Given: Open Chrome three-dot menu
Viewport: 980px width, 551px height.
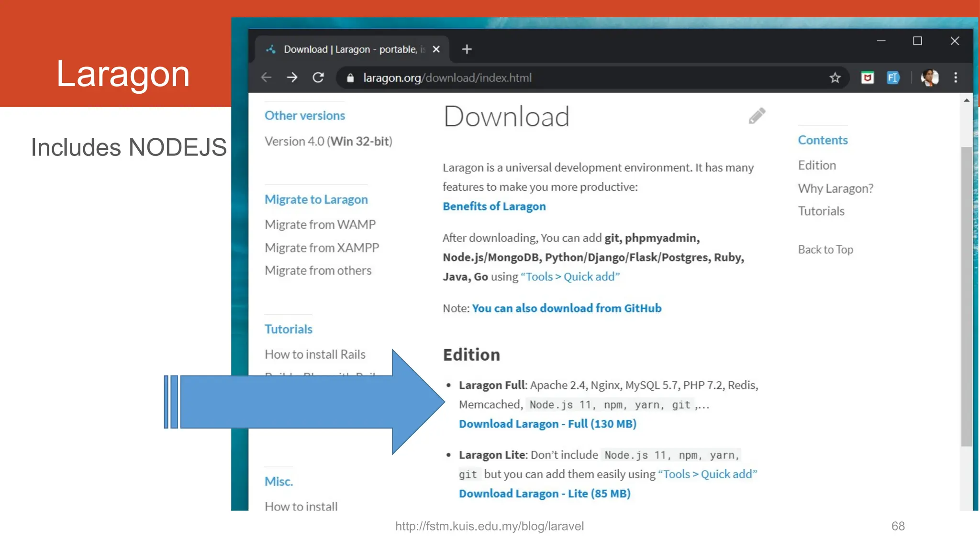Looking at the screenshot, I should tap(956, 77).
